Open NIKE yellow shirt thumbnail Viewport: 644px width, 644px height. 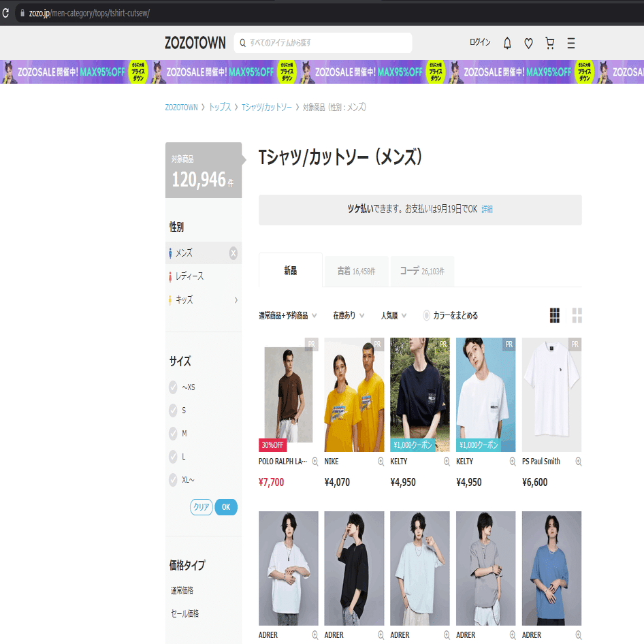click(354, 395)
